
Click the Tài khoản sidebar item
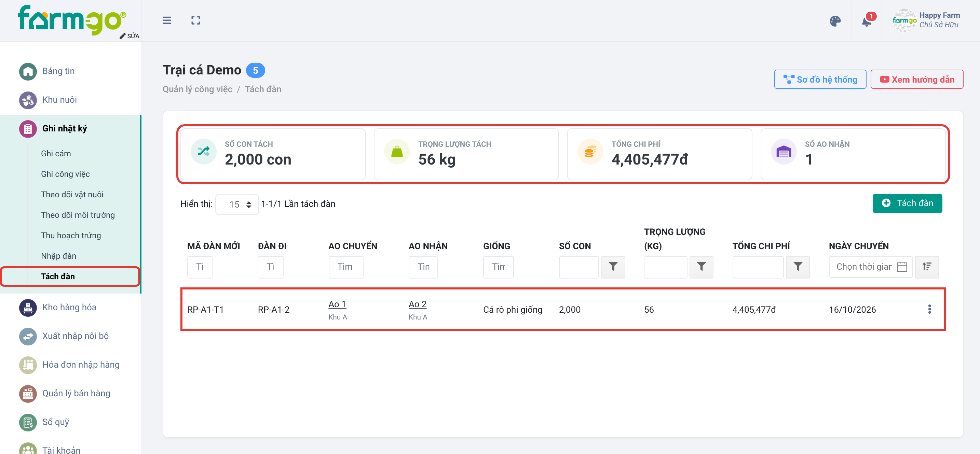click(x=61, y=450)
